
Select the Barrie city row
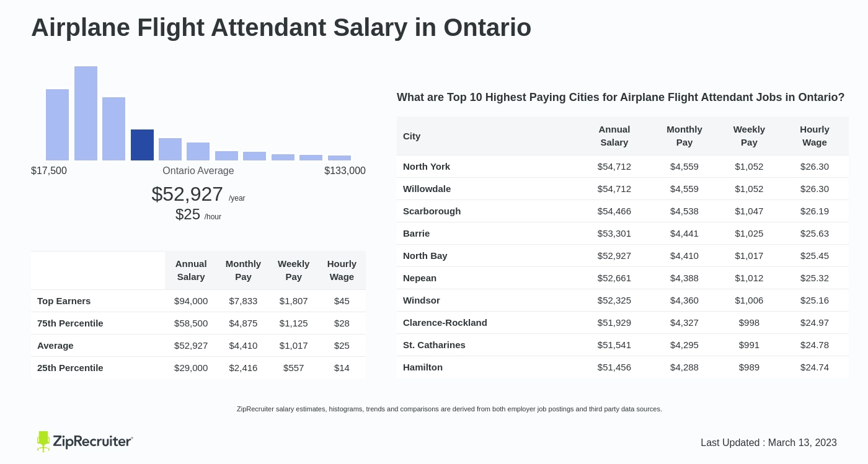623,234
